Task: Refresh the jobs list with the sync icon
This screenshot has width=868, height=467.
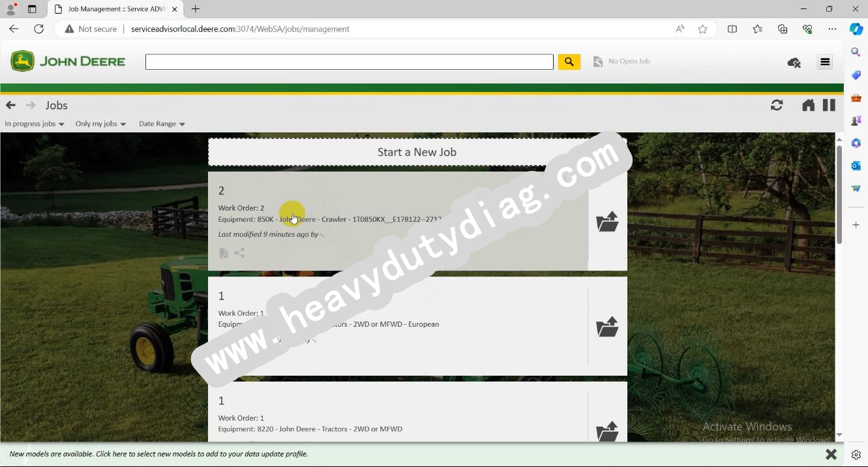Action: click(776, 105)
